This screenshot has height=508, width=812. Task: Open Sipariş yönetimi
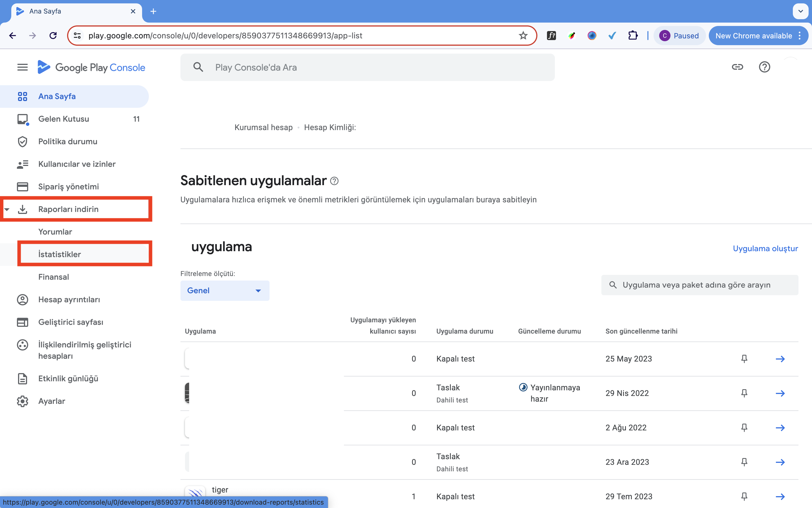coord(74,187)
